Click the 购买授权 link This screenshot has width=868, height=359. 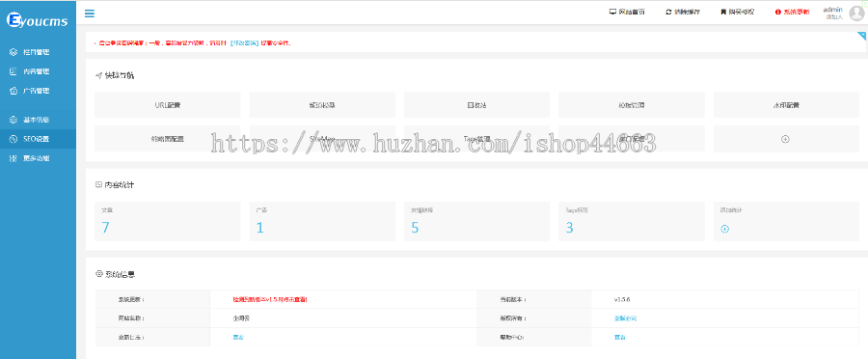point(738,12)
